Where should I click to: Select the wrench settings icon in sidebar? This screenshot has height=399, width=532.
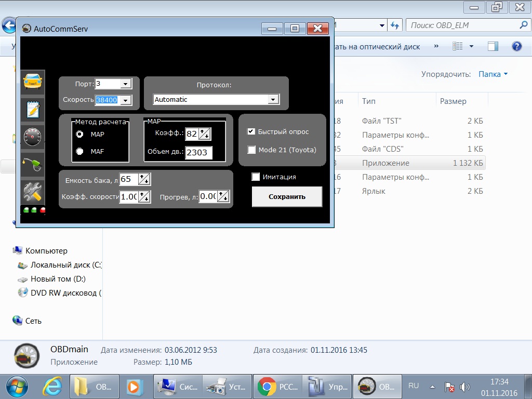(33, 192)
